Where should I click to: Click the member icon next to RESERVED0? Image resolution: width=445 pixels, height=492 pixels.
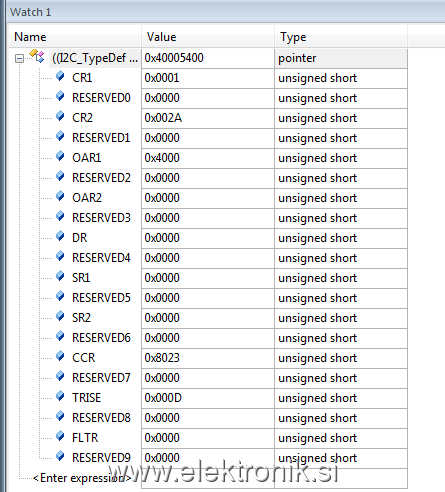(60, 96)
